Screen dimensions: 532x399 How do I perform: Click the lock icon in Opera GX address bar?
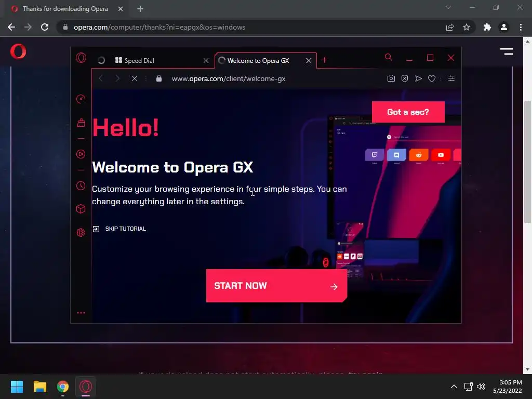click(x=159, y=79)
